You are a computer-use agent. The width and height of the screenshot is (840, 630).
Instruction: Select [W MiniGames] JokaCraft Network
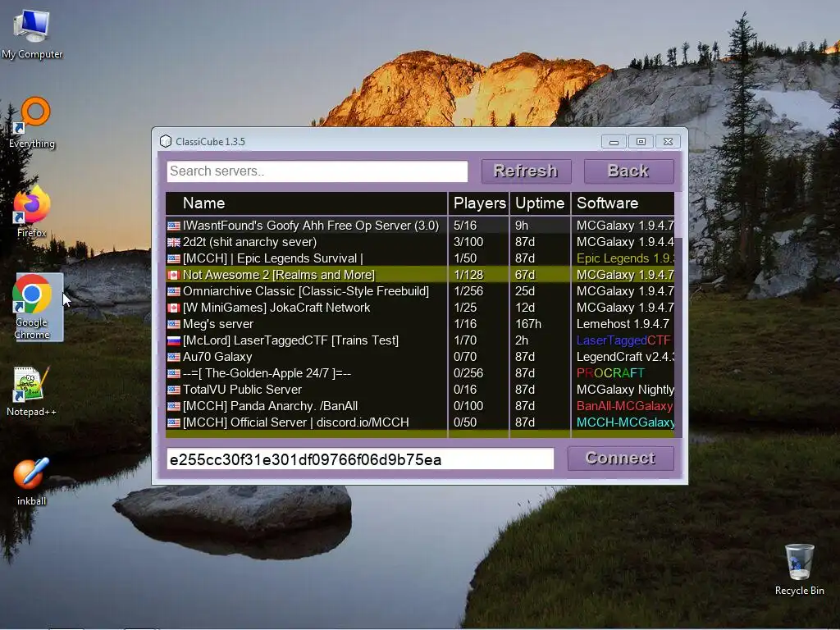pos(420,308)
